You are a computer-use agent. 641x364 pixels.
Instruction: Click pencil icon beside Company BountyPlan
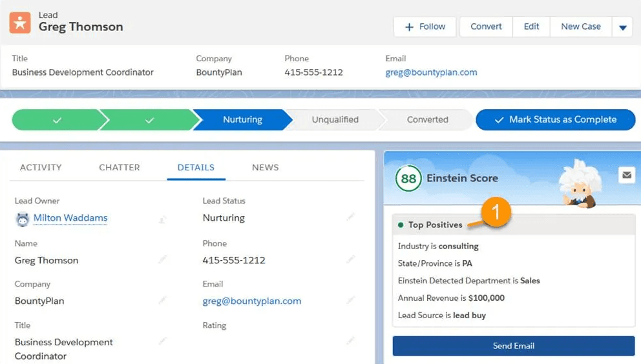point(163,300)
